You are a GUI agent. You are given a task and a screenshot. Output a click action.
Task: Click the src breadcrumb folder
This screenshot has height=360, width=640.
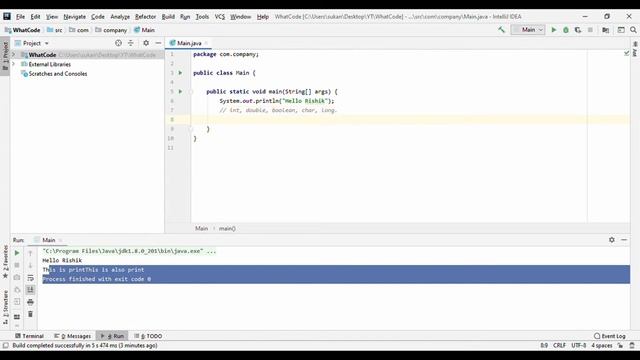(x=55, y=30)
